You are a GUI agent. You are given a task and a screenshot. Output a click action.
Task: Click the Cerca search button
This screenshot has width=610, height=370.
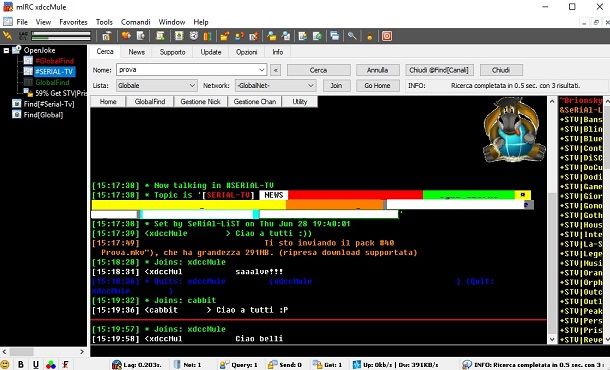pyautogui.click(x=319, y=70)
